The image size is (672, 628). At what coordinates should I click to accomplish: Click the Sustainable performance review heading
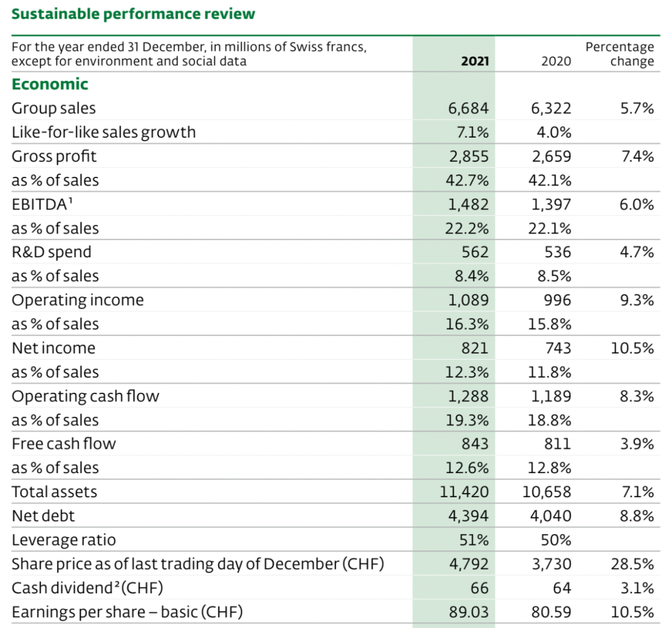[133, 14]
